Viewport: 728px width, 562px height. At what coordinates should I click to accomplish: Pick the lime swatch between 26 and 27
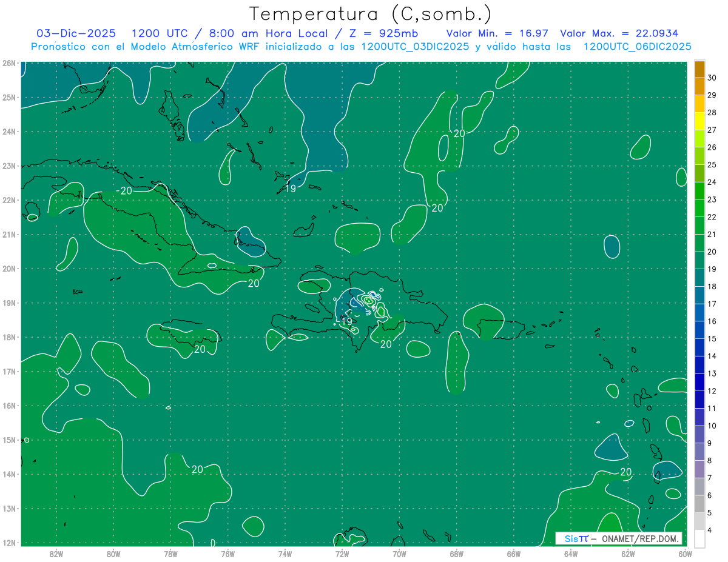pyautogui.click(x=699, y=139)
